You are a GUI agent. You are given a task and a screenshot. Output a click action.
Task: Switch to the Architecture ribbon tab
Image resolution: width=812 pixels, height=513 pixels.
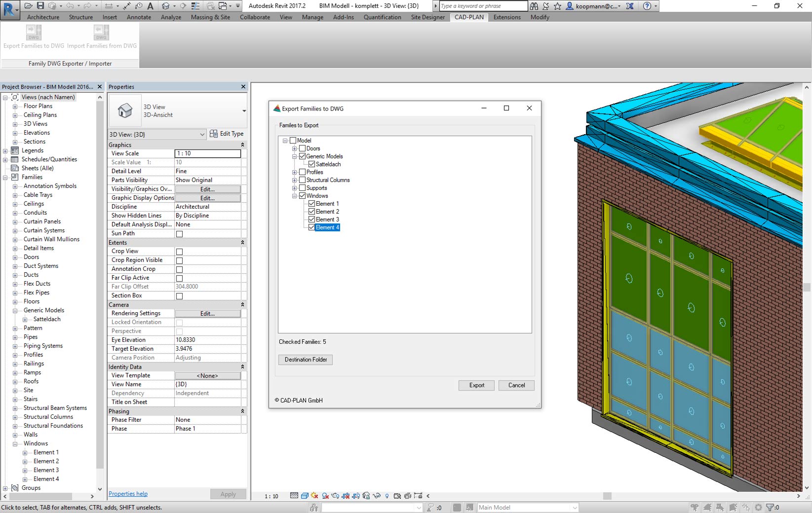pos(43,17)
